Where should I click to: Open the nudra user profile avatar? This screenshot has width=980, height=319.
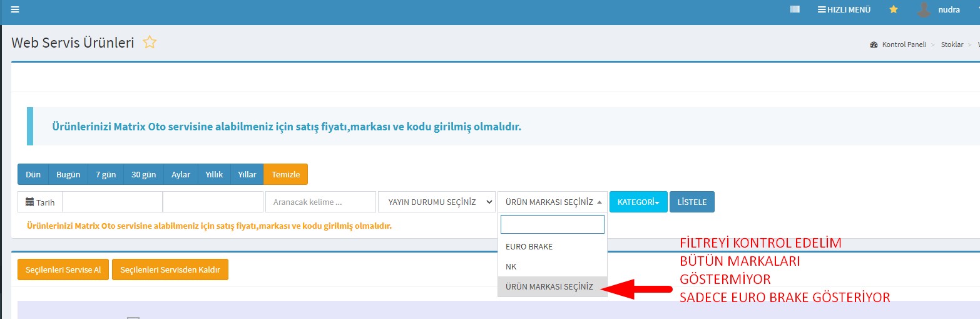pos(924,9)
